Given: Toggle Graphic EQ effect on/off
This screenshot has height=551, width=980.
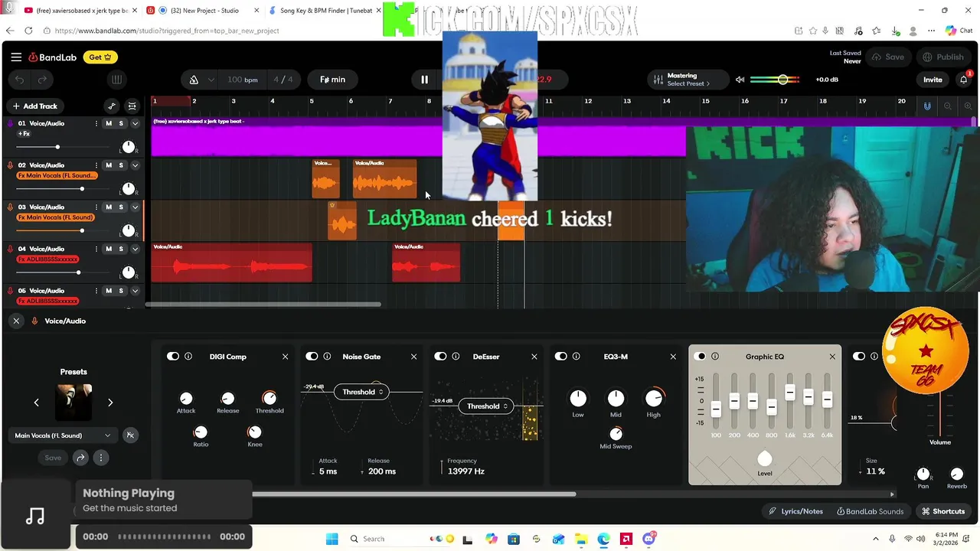Looking at the screenshot, I should coord(700,357).
